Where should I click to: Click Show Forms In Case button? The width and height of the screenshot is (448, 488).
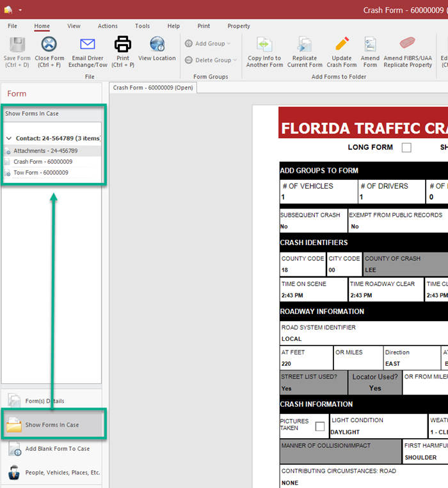tap(52, 425)
